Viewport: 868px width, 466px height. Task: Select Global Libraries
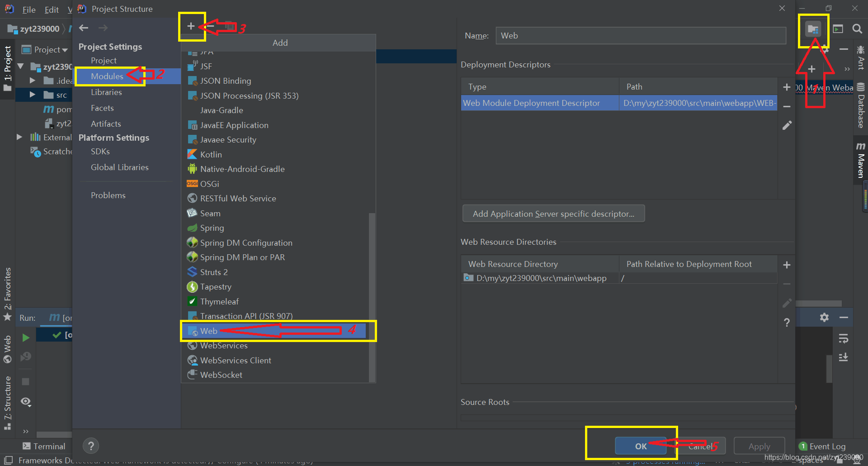click(120, 167)
